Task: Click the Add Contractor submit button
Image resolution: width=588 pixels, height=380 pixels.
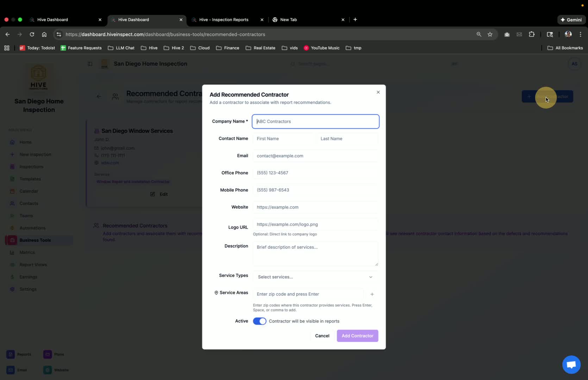Action: pyautogui.click(x=357, y=336)
